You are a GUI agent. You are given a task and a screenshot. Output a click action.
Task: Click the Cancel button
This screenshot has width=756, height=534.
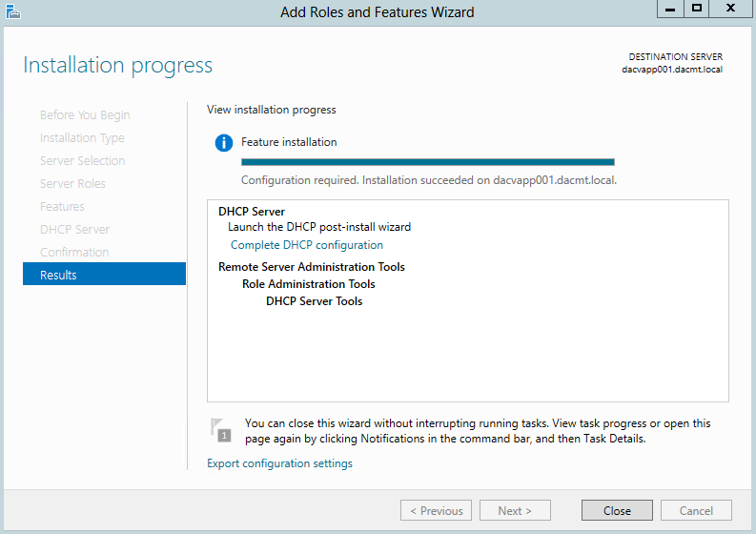click(696, 510)
